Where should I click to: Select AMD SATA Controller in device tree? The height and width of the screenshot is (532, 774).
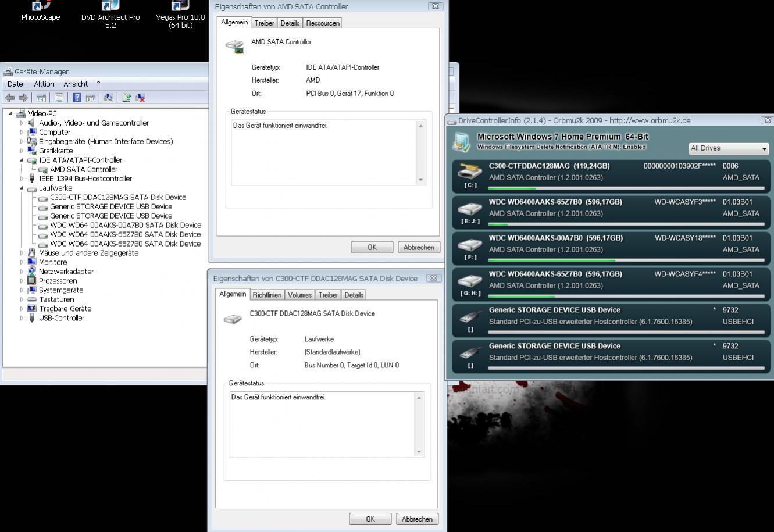pyautogui.click(x=84, y=169)
